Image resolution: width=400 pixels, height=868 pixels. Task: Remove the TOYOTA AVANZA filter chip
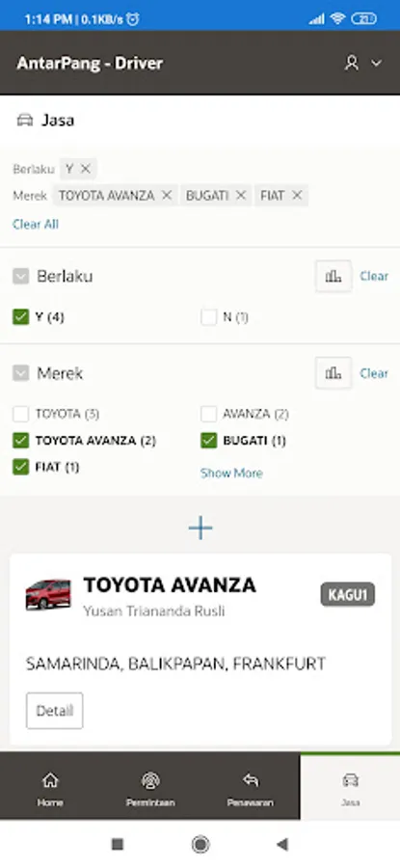pyautogui.click(x=167, y=196)
